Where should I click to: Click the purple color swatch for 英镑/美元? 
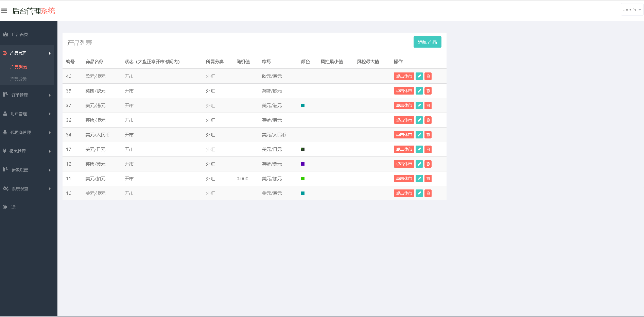[x=303, y=164]
